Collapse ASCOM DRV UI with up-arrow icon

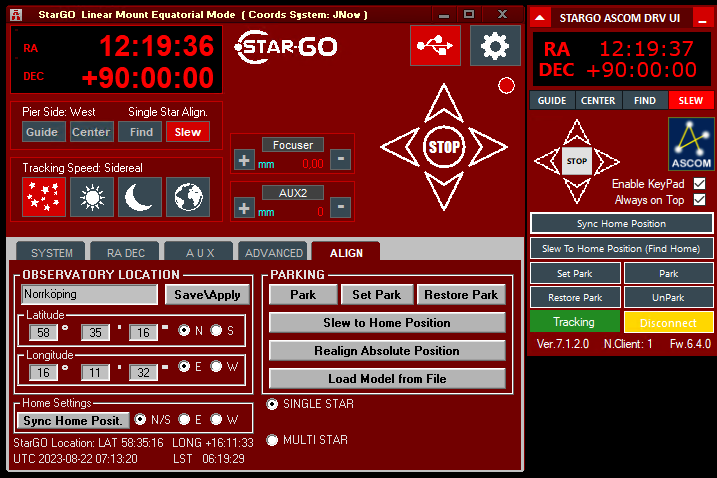[540, 18]
